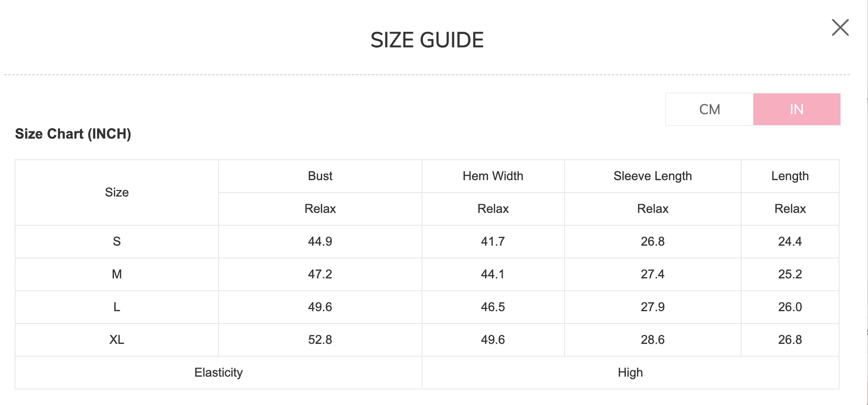868x405 pixels.
Task: Click the High elasticity value cell
Action: [630, 372]
